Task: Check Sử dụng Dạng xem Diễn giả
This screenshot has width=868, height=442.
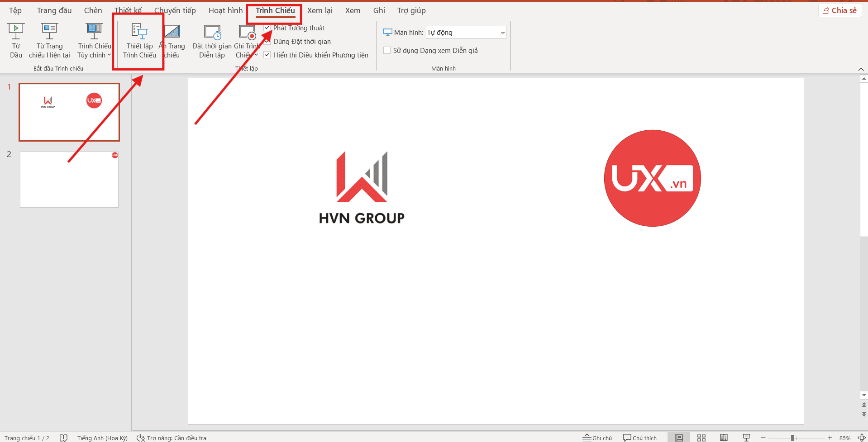Action: point(387,50)
